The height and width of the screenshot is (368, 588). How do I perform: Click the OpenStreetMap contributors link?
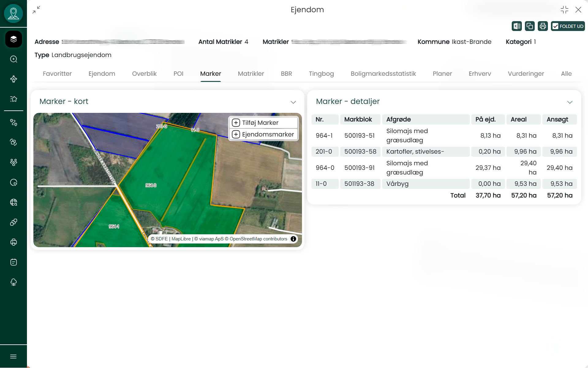coord(258,239)
